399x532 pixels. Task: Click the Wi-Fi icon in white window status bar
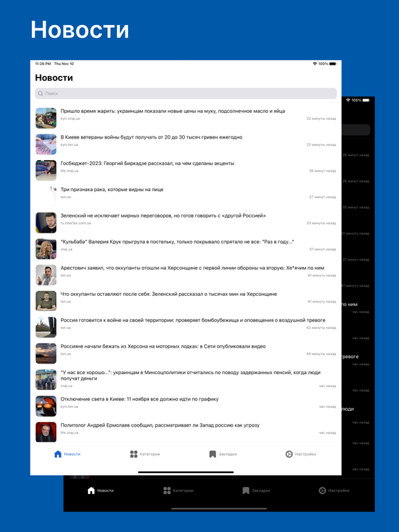coord(315,64)
